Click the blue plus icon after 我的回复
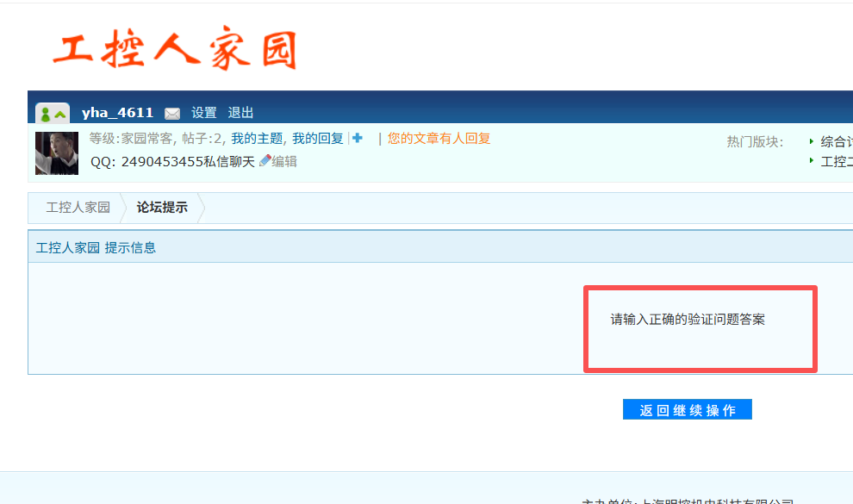The height and width of the screenshot is (504, 853). coord(358,138)
